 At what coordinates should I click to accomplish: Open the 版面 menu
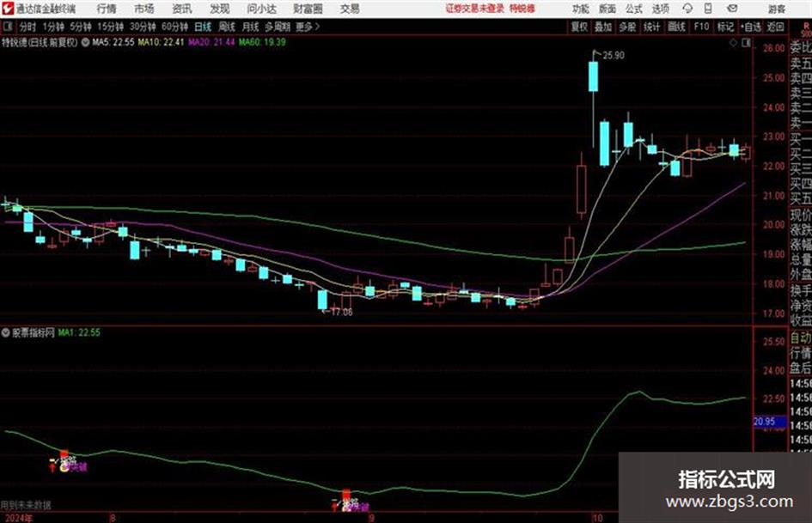(x=607, y=9)
